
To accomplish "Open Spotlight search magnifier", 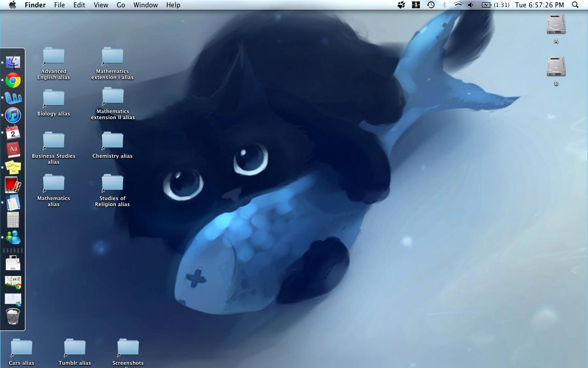I will [x=575, y=5].
